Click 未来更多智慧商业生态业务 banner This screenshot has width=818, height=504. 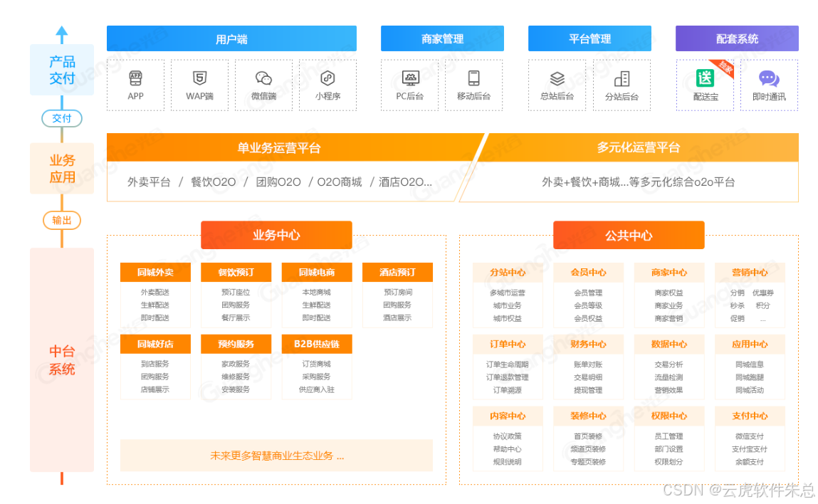tap(276, 456)
